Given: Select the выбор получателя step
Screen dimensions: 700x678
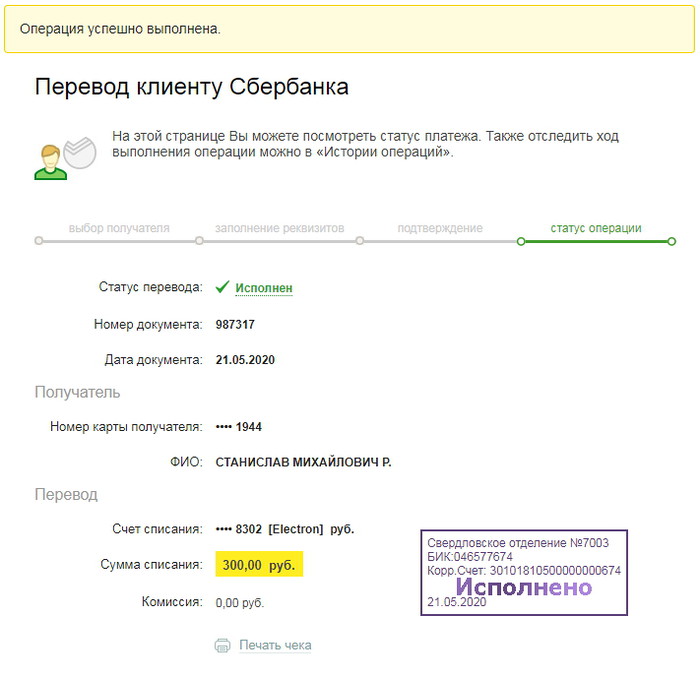Looking at the screenshot, I should coord(119,228).
